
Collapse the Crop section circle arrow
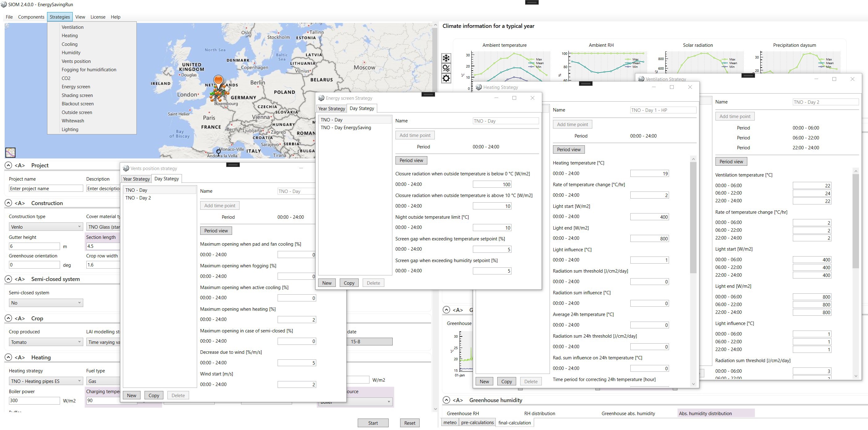click(8, 318)
